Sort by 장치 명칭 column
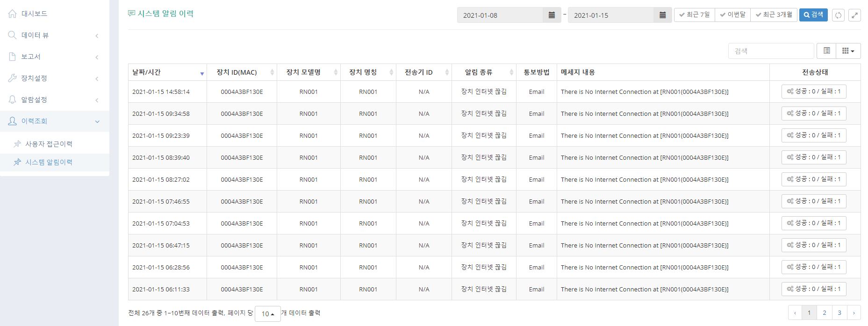868x326 pixels. click(x=368, y=72)
